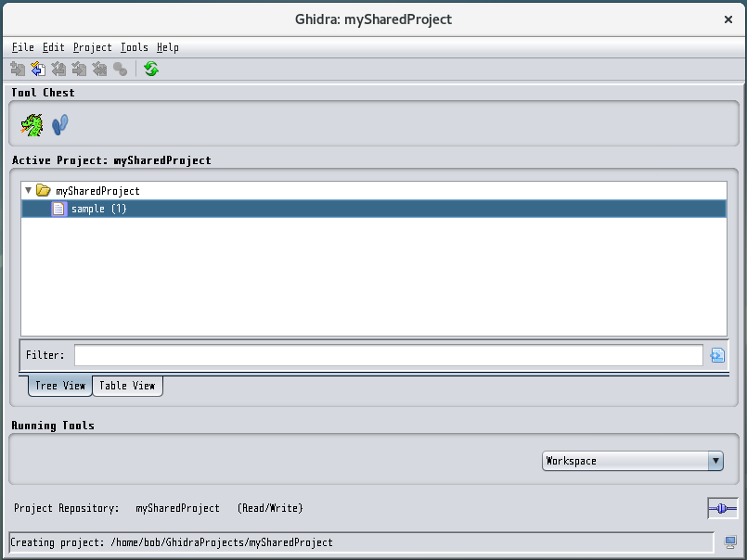
Task: Open the Project menu
Action: tap(93, 47)
